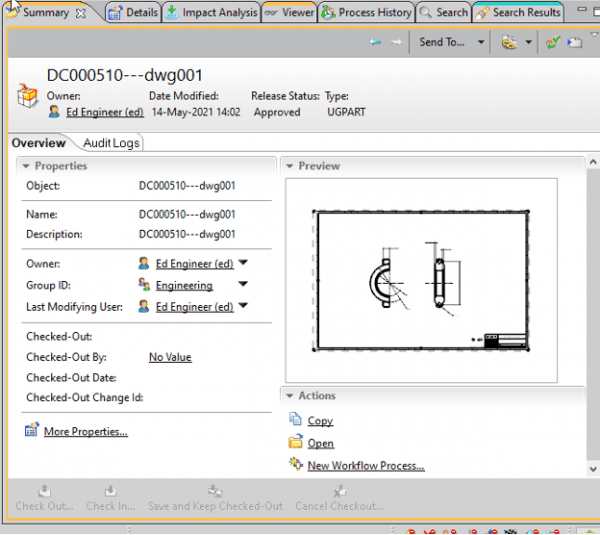Switch to the Audit Logs tab
This screenshot has height=535, width=600.
(x=111, y=143)
